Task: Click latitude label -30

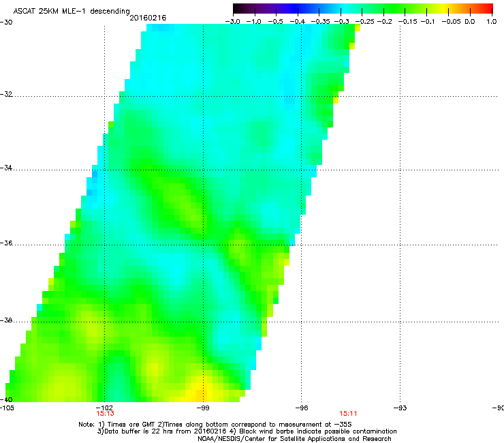Action: [6, 22]
